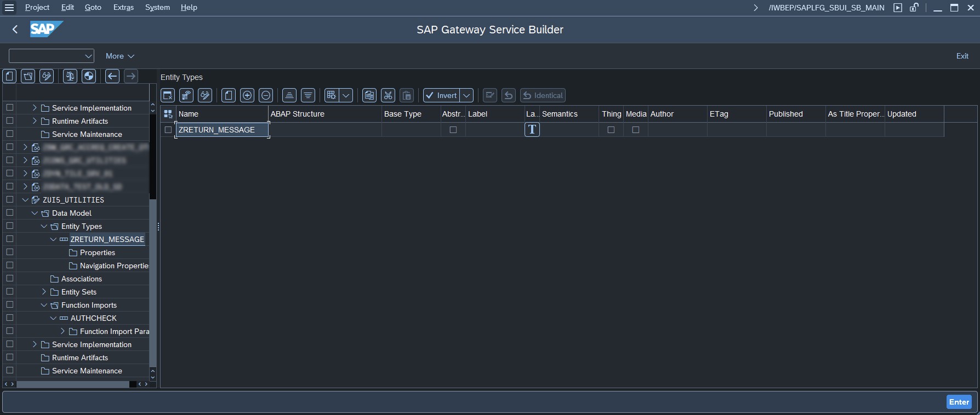Click the redefine structure icon in grid toolbar
Viewport: 980px width, 415px height.
coord(186,95)
